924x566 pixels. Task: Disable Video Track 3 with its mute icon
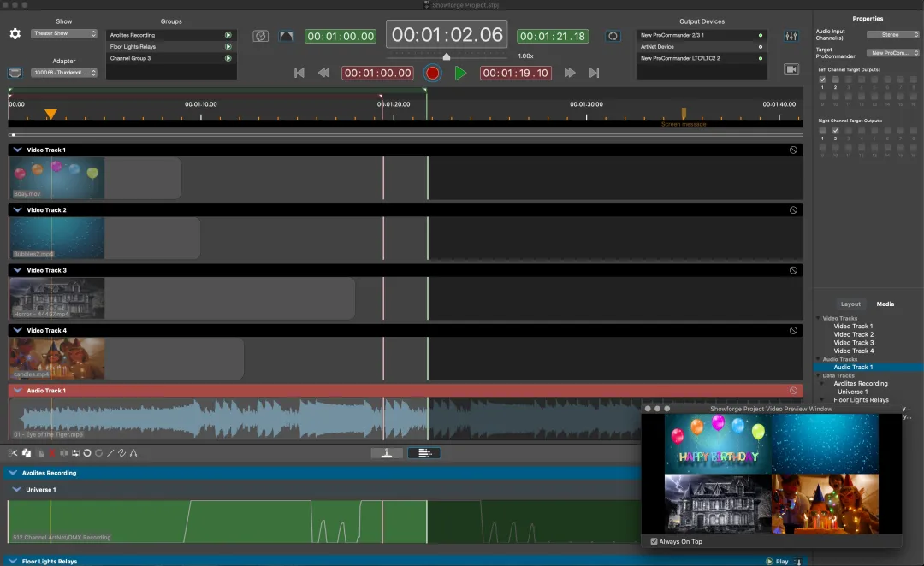pos(793,270)
